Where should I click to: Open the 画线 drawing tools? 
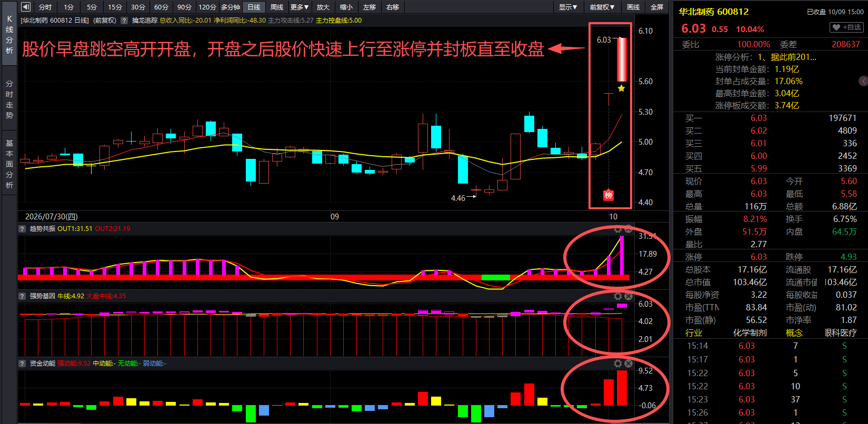point(633,7)
